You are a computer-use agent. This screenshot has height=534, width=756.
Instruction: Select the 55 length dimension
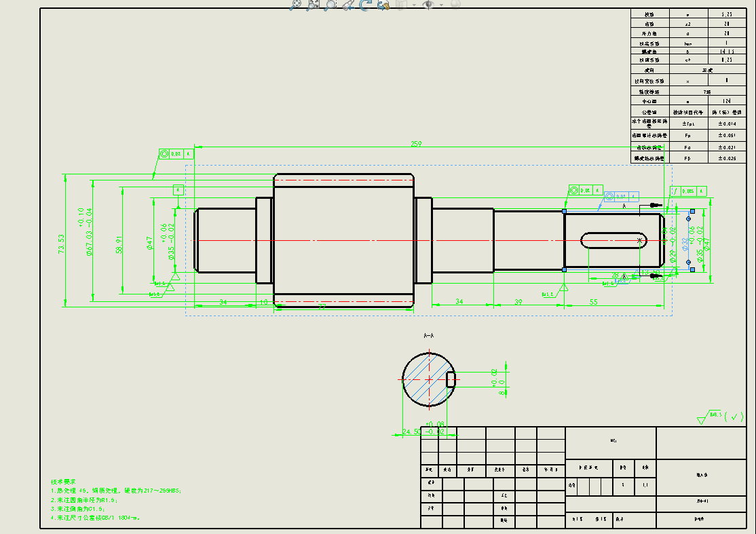(x=593, y=302)
